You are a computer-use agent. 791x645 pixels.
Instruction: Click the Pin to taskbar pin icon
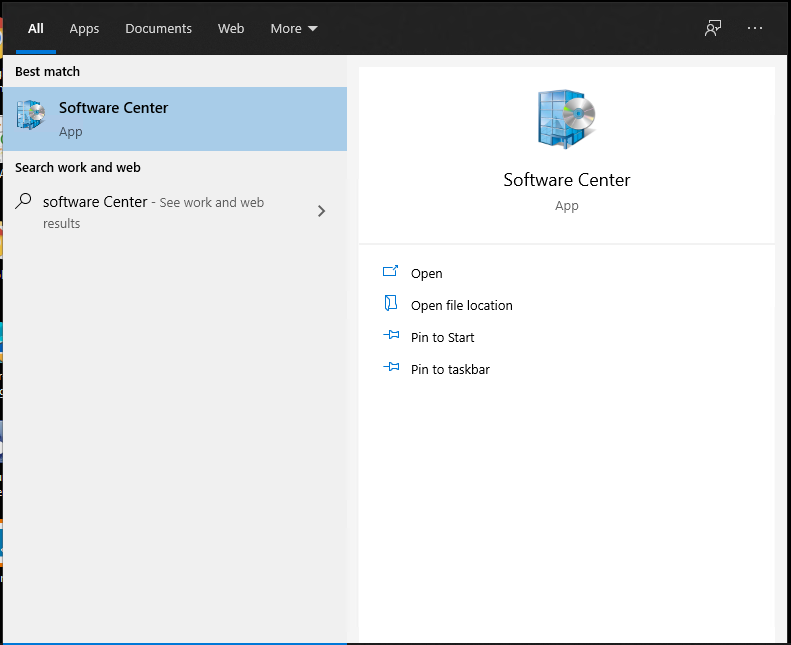tap(391, 367)
